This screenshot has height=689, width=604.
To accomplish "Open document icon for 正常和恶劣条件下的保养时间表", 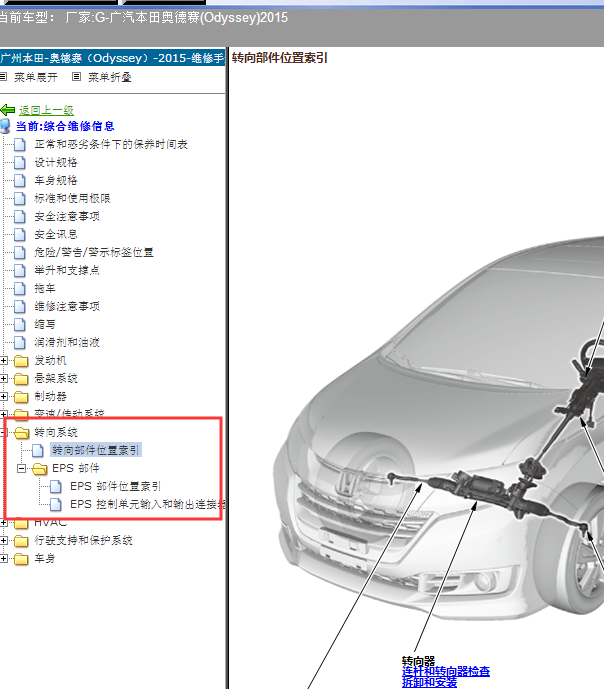I will tap(19, 144).
